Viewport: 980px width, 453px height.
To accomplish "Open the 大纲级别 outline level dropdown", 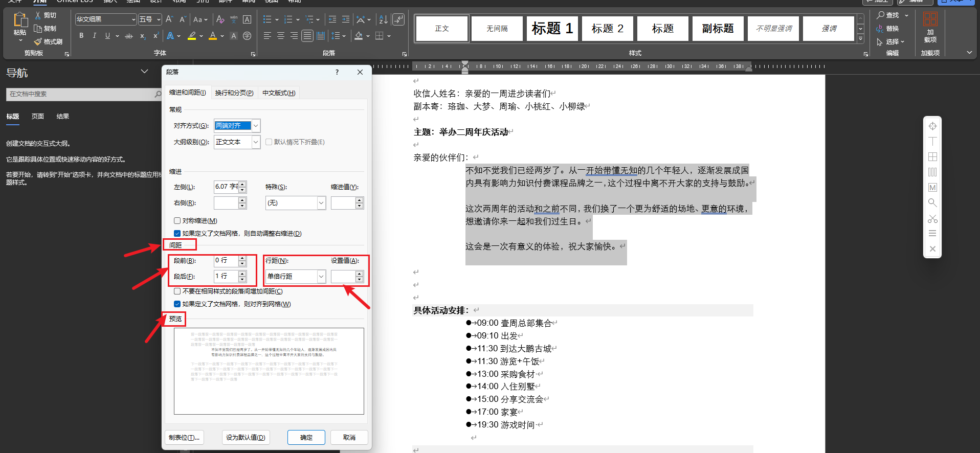I will pos(256,142).
